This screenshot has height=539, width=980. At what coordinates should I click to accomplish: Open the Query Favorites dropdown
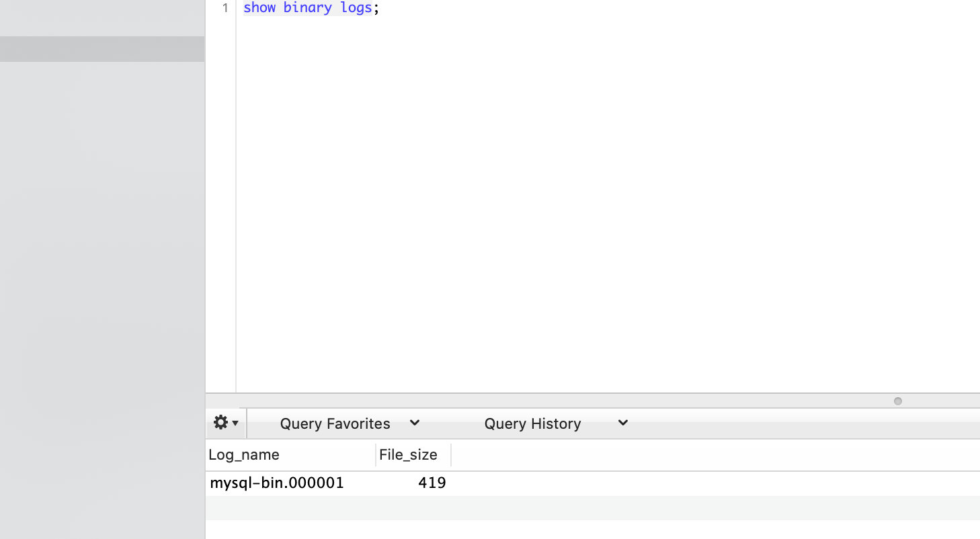tap(350, 423)
